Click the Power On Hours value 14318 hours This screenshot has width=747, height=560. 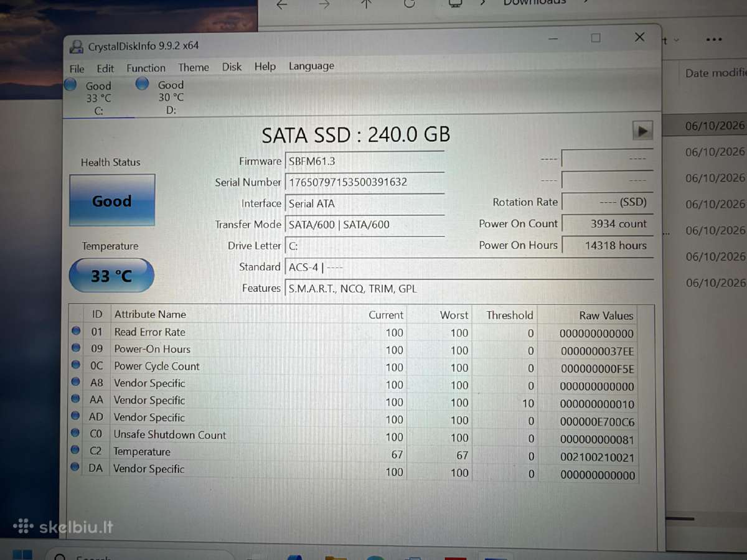[608, 245]
